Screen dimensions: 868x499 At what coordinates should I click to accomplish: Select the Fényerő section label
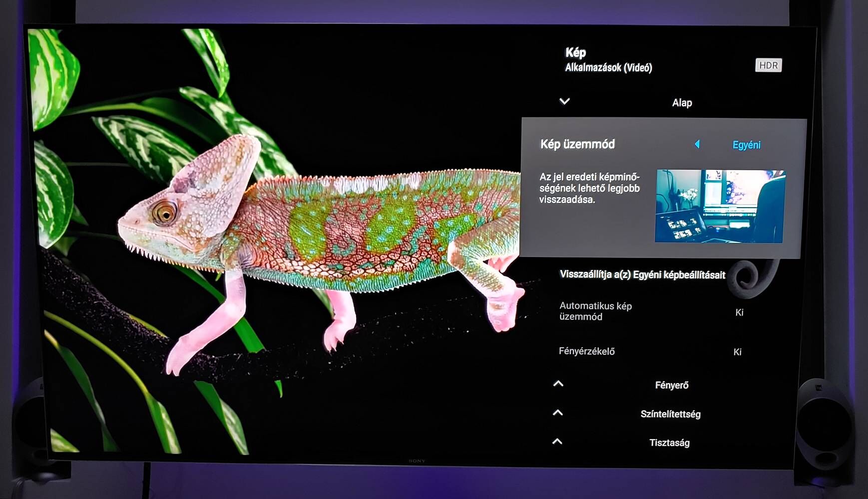672,385
